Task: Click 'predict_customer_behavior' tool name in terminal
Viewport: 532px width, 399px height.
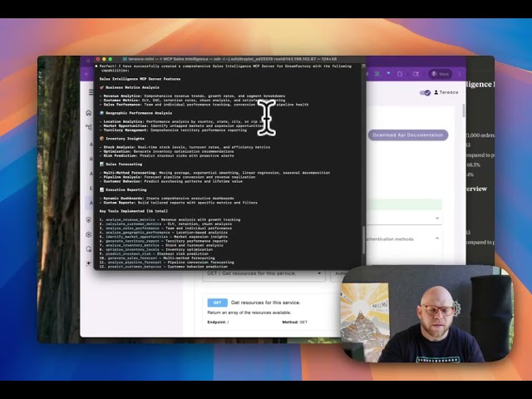Action: click(x=135, y=267)
